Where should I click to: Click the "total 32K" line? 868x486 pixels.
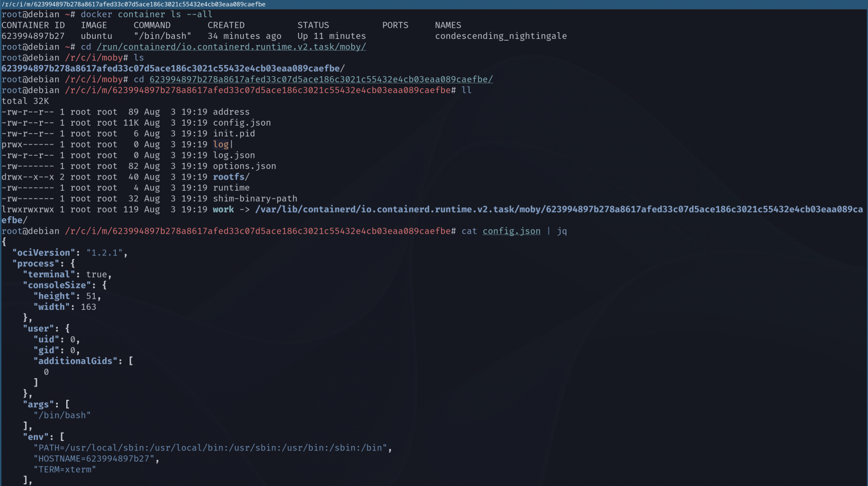pyautogui.click(x=25, y=101)
